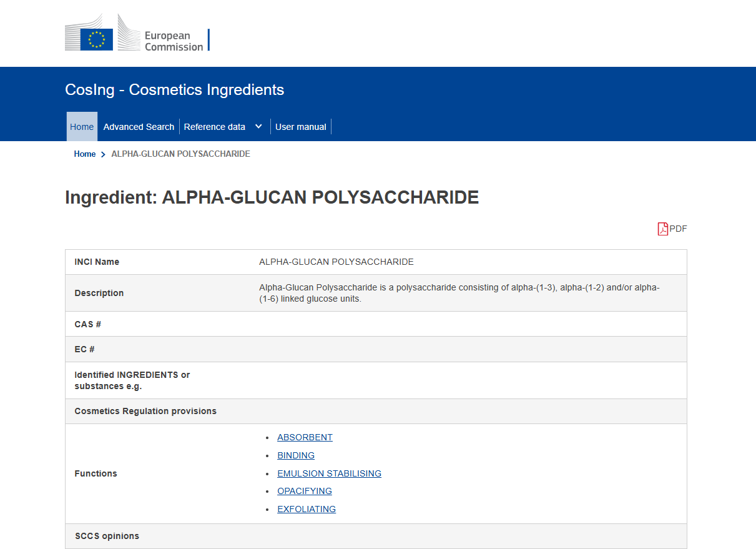Open the EMULSION STABILISING function link

pyautogui.click(x=329, y=473)
